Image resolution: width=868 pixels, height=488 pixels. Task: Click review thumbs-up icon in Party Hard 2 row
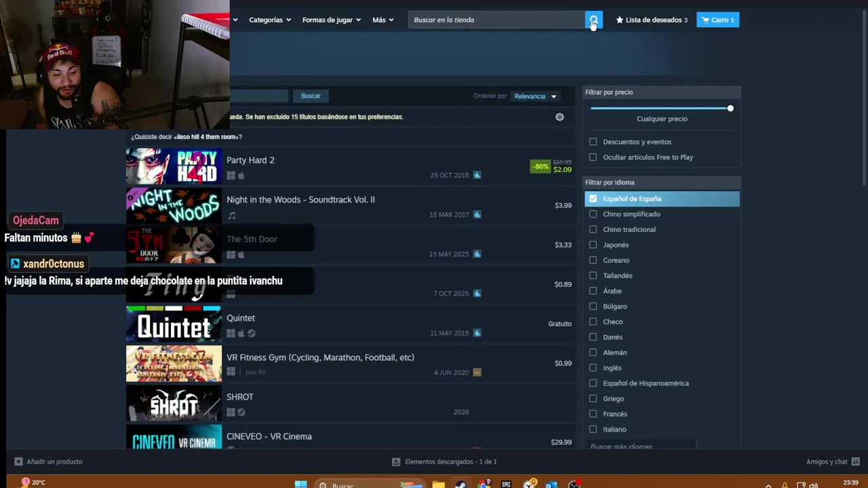[x=477, y=175]
